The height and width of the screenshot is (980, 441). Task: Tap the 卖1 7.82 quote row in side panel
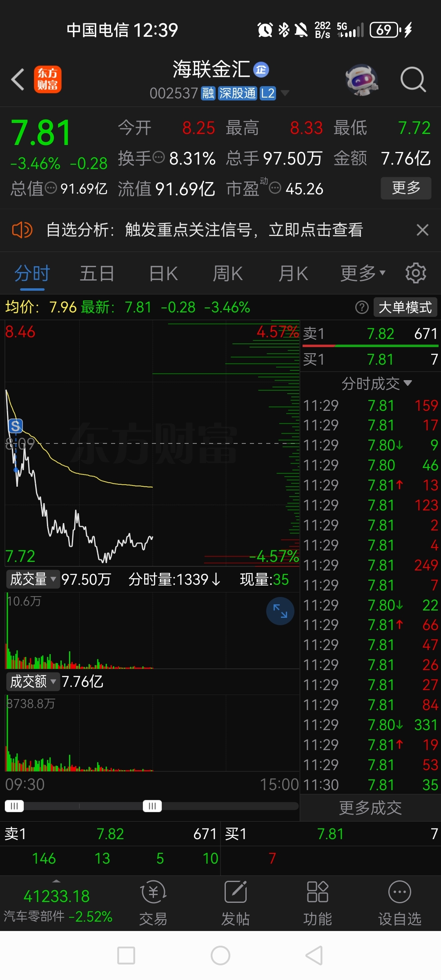click(x=370, y=334)
